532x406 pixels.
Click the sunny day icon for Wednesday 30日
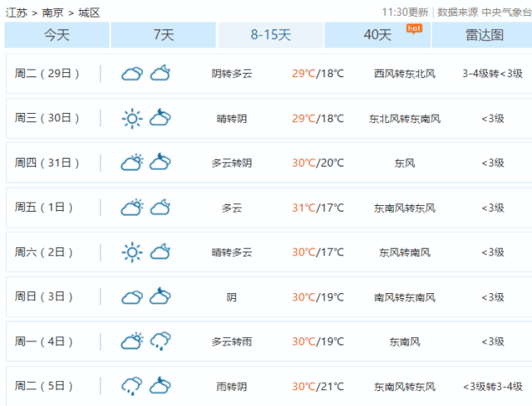click(x=132, y=118)
